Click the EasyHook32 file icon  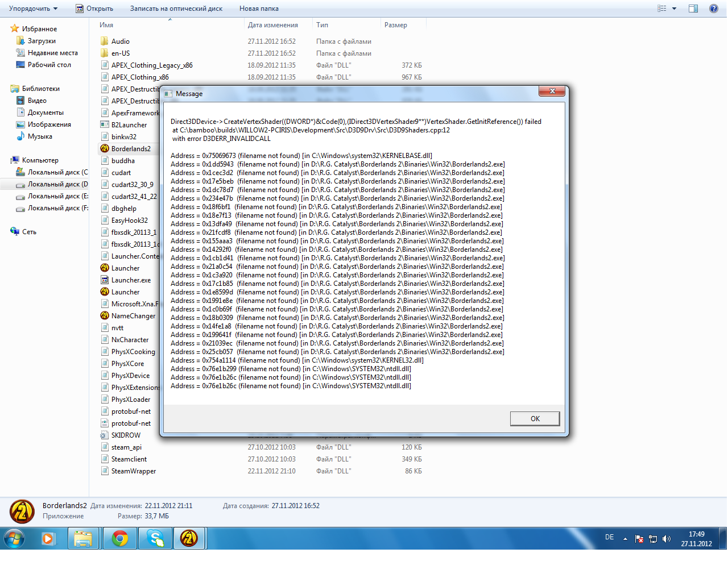pos(105,220)
